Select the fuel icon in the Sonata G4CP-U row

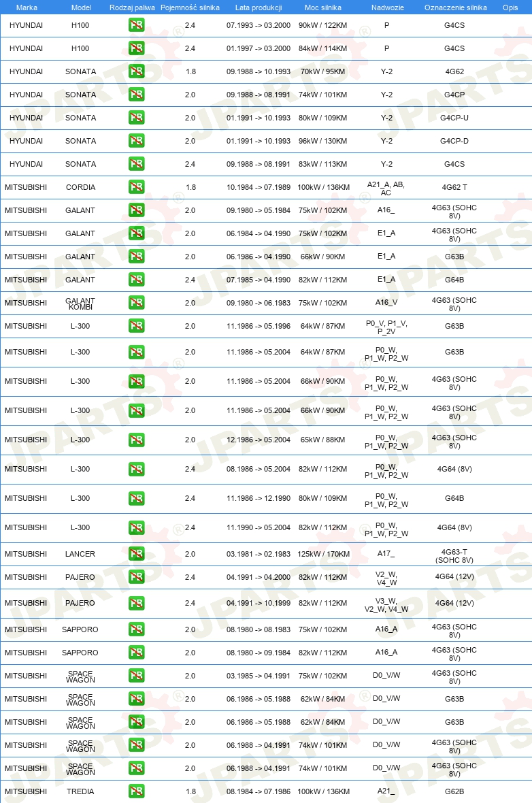[136, 117]
